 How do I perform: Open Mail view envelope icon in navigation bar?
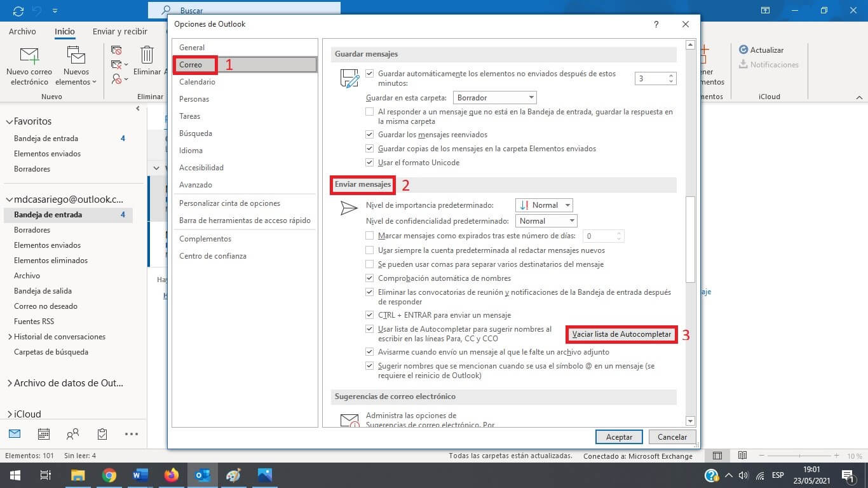click(x=14, y=434)
